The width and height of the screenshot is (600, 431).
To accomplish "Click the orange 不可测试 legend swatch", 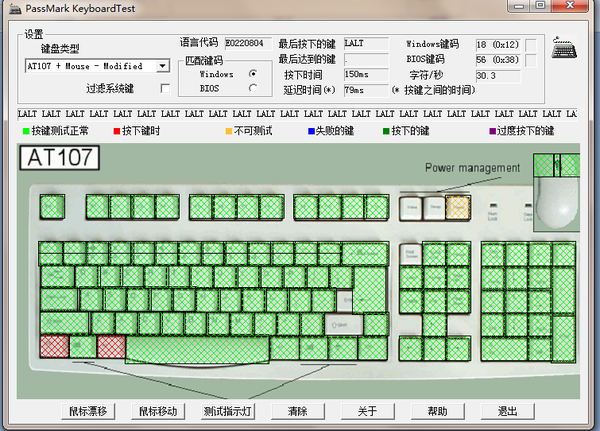I will point(229,131).
